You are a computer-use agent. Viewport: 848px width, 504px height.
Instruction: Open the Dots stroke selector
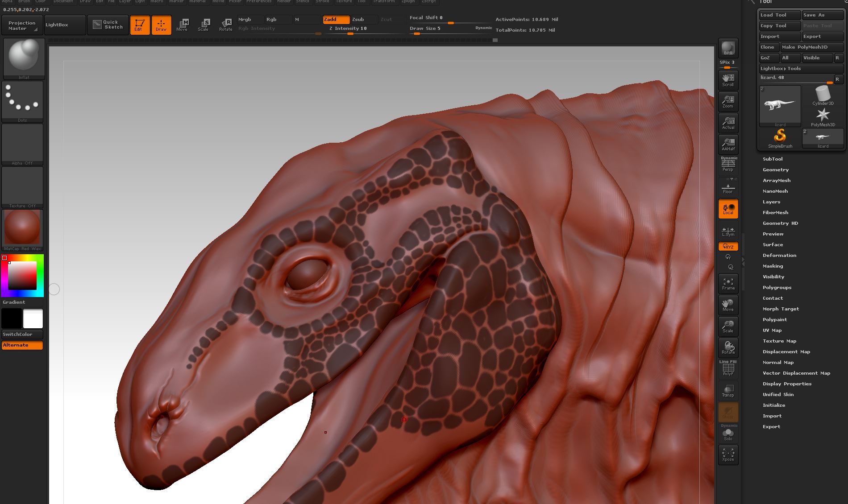click(22, 102)
